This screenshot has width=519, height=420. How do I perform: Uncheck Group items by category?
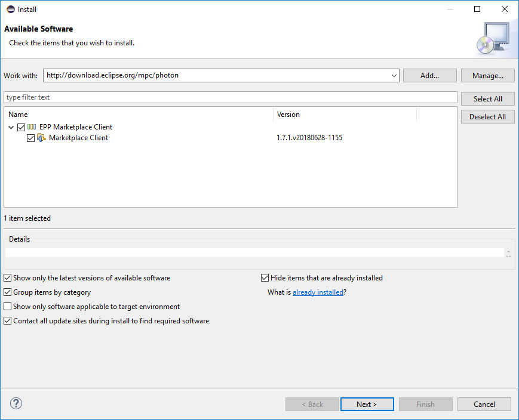7,292
